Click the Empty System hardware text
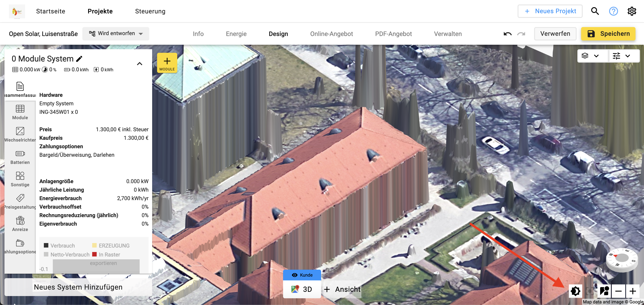 (56, 103)
